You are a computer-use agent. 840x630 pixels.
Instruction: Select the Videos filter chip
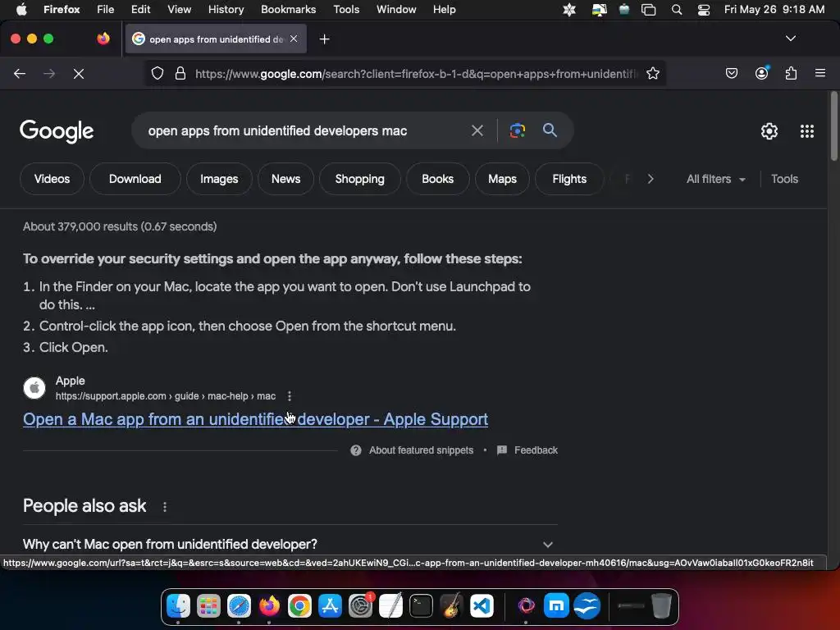click(x=52, y=179)
